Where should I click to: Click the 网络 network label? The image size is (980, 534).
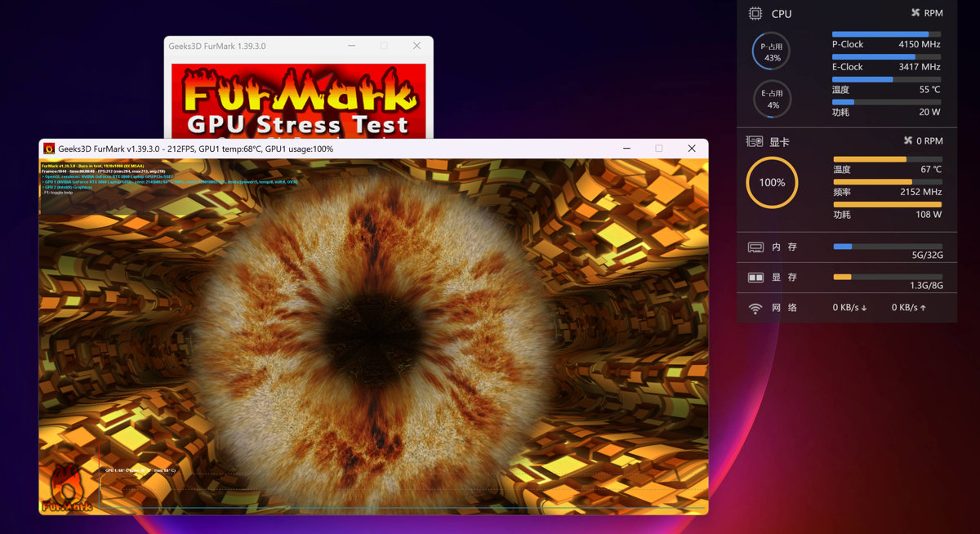pyautogui.click(x=784, y=308)
